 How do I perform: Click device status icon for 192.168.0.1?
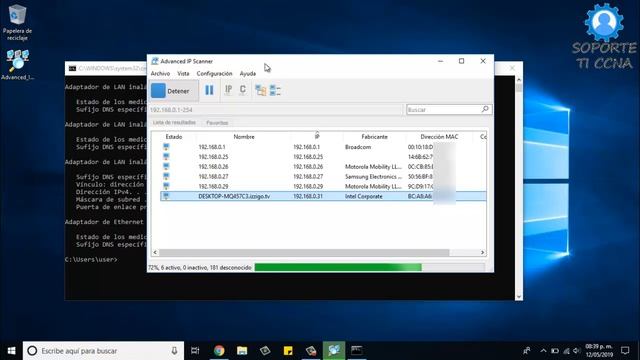[166, 147]
